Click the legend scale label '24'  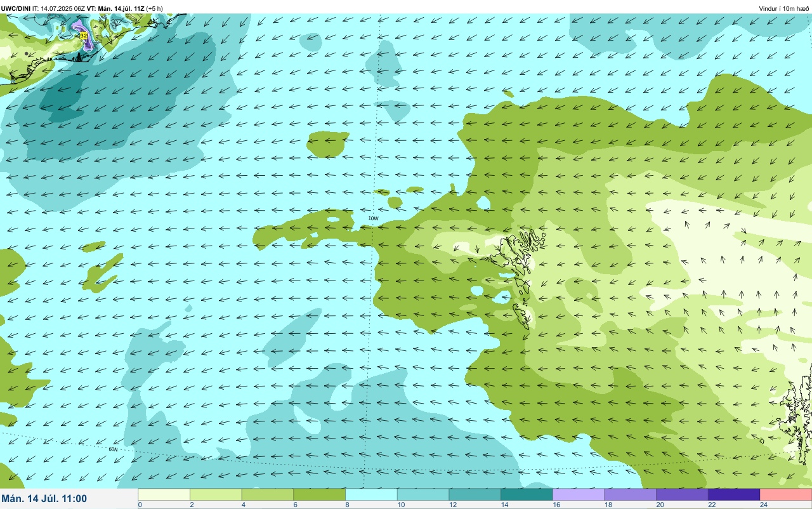pos(763,505)
